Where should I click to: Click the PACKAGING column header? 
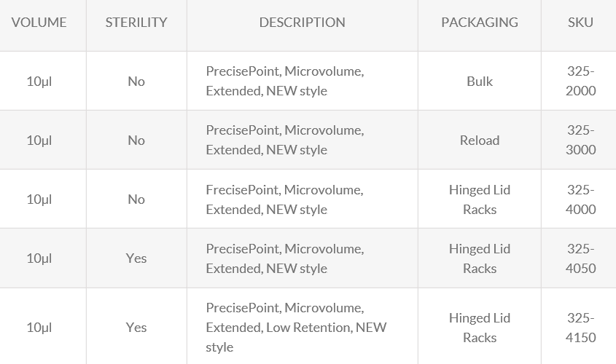(480, 23)
